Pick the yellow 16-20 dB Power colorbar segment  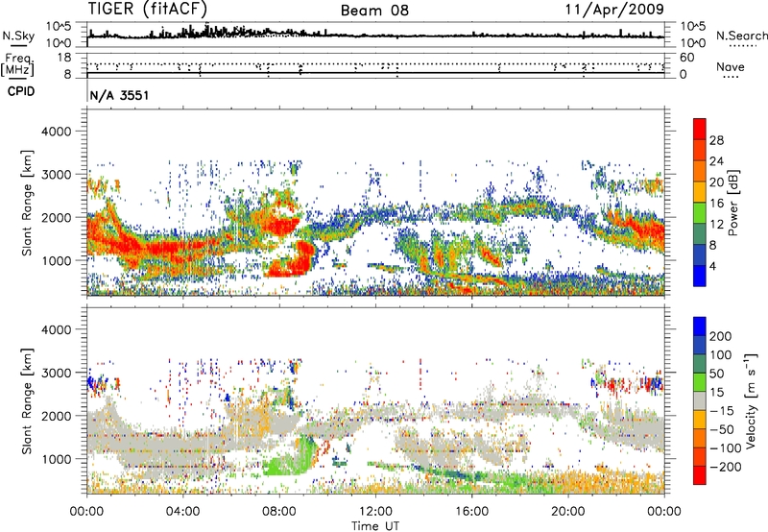click(x=700, y=192)
